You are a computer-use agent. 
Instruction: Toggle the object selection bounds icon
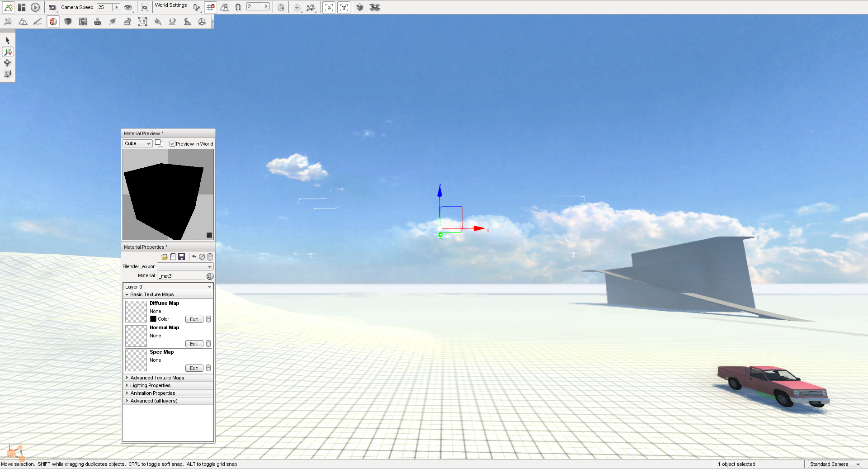tap(281, 7)
